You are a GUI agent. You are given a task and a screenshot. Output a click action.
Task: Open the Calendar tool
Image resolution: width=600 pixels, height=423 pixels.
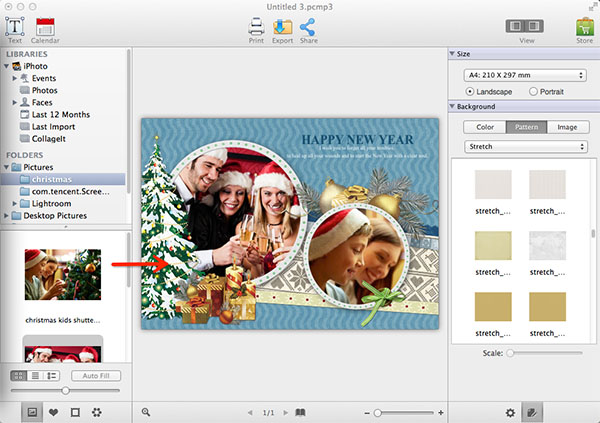click(45, 28)
